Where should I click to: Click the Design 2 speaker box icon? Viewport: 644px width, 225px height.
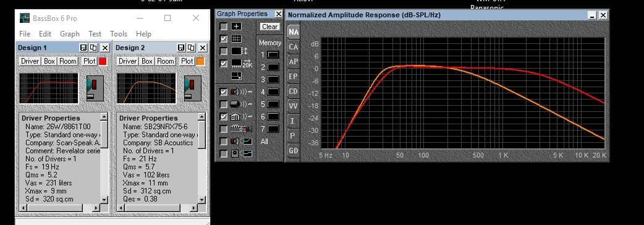pyautogui.click(x=193, y=88)
